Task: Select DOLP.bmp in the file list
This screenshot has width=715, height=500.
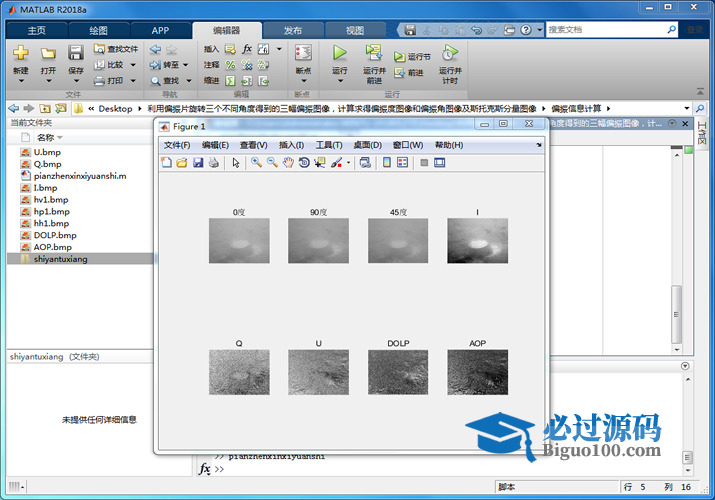Action: (x=54, y=235)
